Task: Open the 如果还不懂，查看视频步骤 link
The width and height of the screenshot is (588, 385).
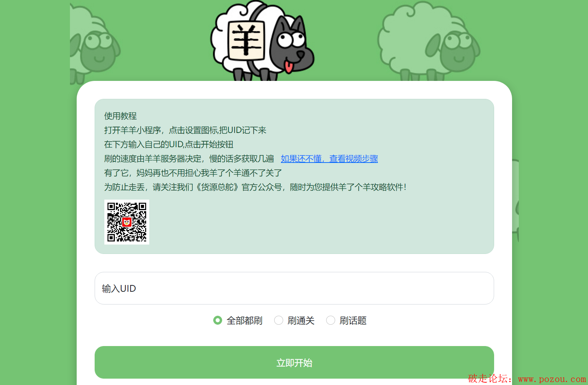Action: click(329, 159)
